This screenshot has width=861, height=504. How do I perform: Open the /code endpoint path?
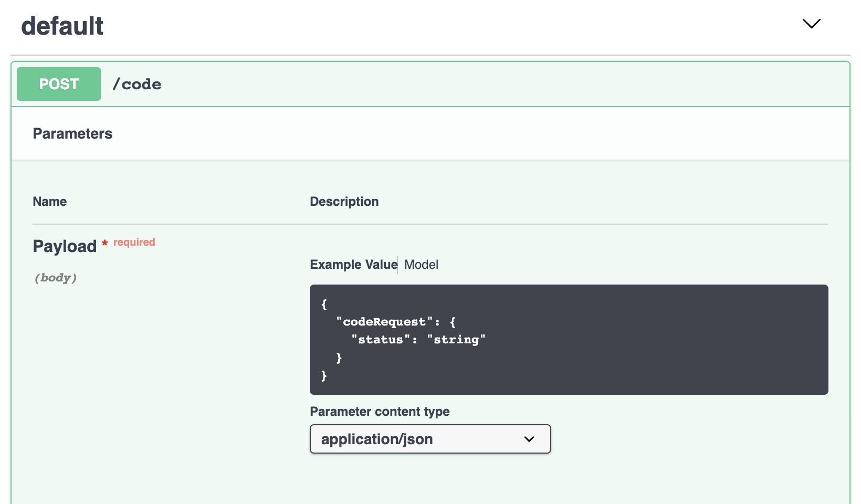(x=137, y=84)
